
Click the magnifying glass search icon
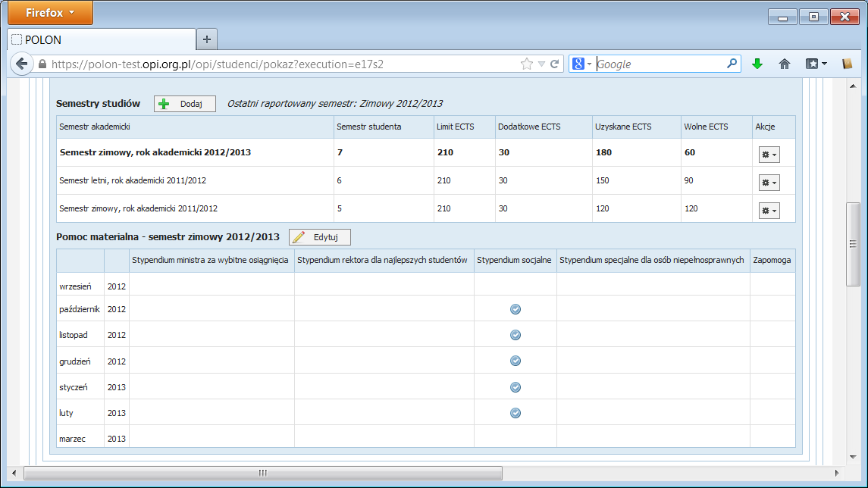pos(732,64)
